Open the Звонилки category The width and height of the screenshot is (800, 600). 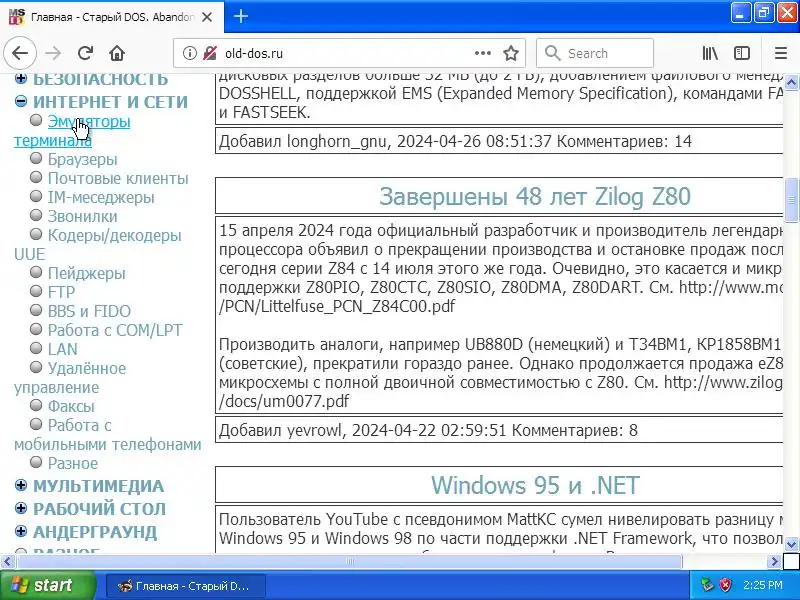(82, 216)
